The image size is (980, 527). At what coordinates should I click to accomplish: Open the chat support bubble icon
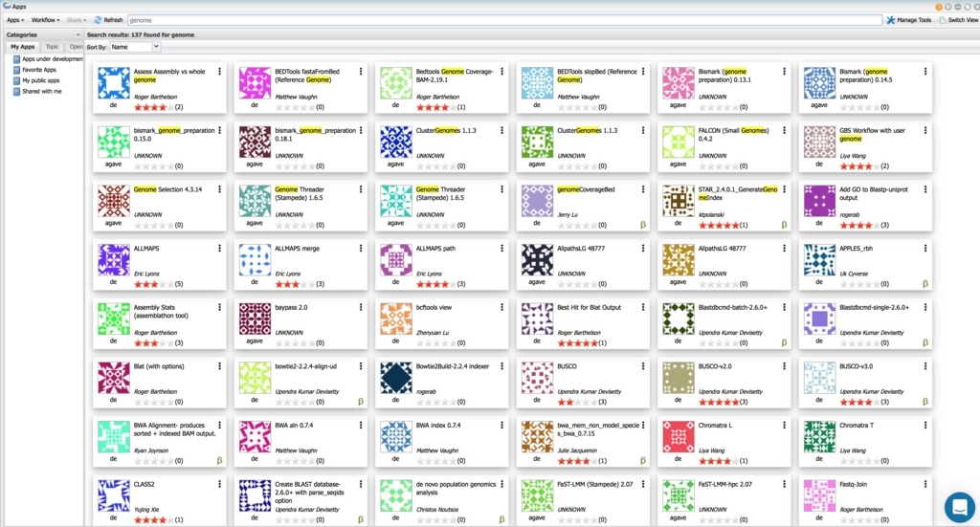tap(959, 506)
